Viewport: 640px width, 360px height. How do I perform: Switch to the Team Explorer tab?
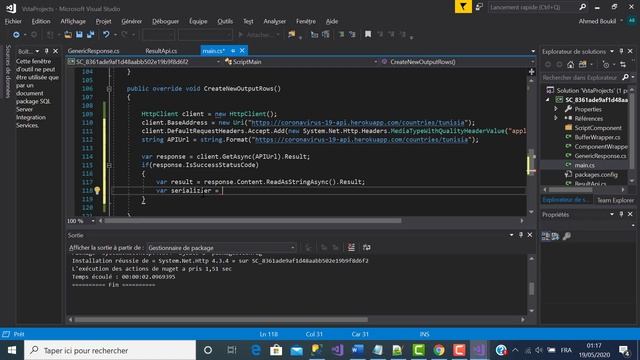[x=615, y=200]
